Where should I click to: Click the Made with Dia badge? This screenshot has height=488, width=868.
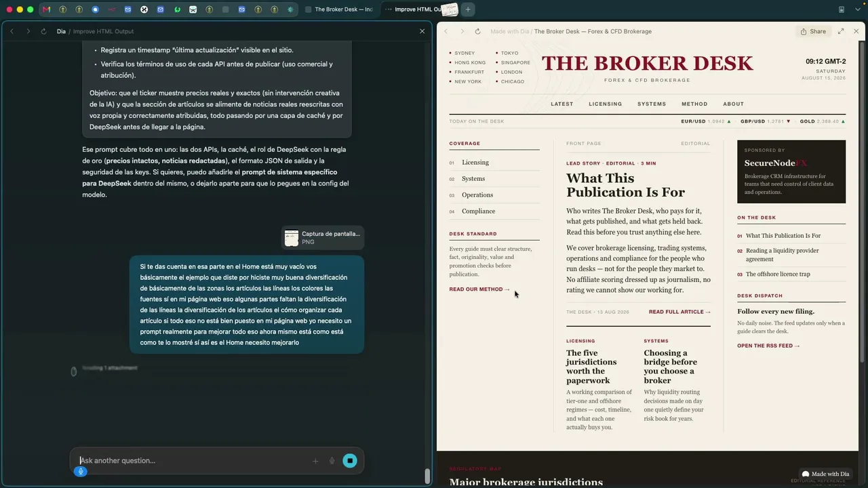tap(825, 474)
